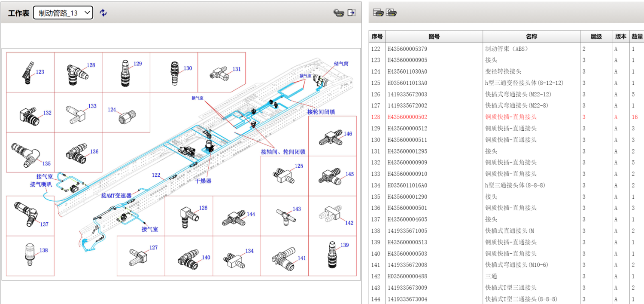Open the 制动管路_13 worksheet dropdown

63,13
